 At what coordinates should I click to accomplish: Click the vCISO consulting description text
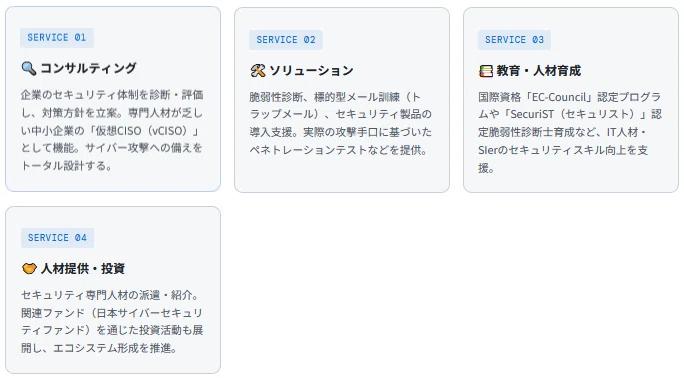(x=112, y=130)
